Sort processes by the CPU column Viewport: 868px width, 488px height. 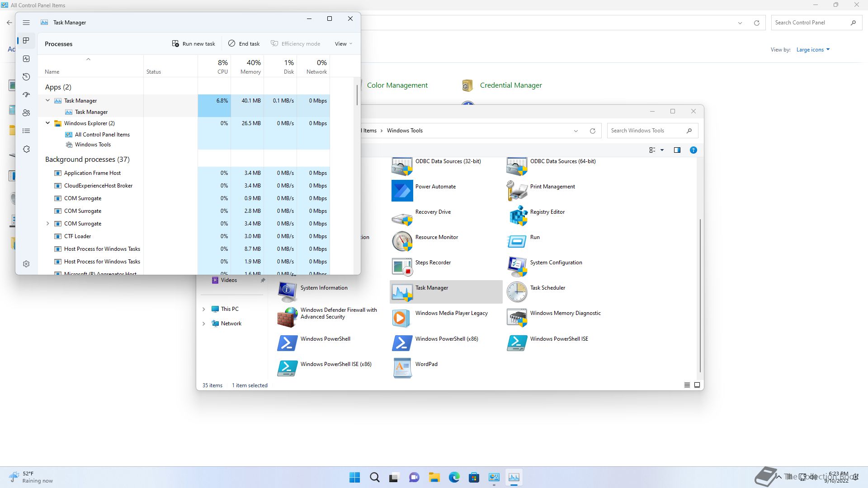tap(214, 66)
